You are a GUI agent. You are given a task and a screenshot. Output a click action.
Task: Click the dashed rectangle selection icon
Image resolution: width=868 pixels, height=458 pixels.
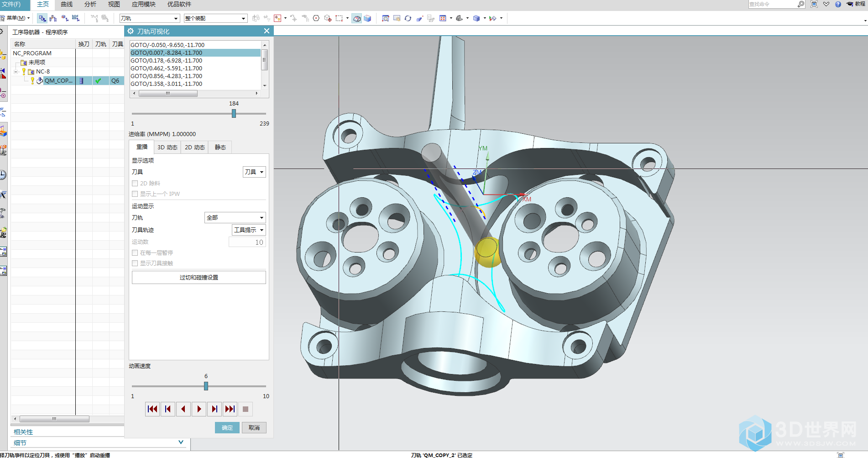click(x=339, y=18)
